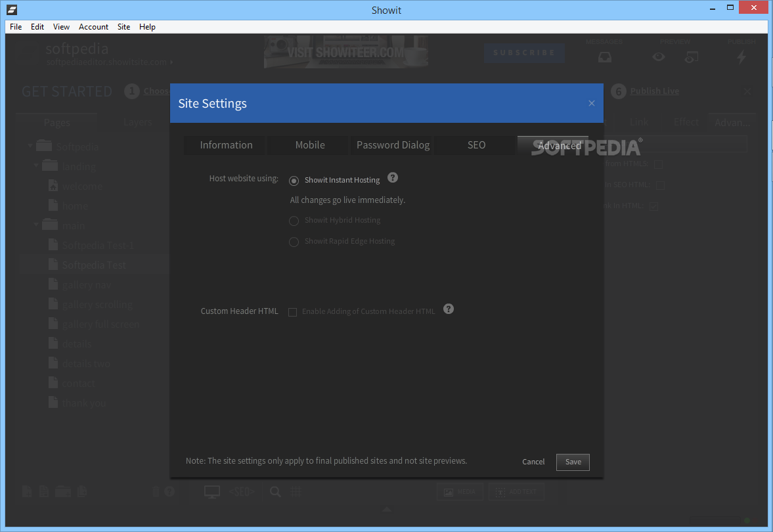The width and height of the screenshot is (773, 532).
Task: Close the Site Settings dialog with X
Action: point(591,103)
